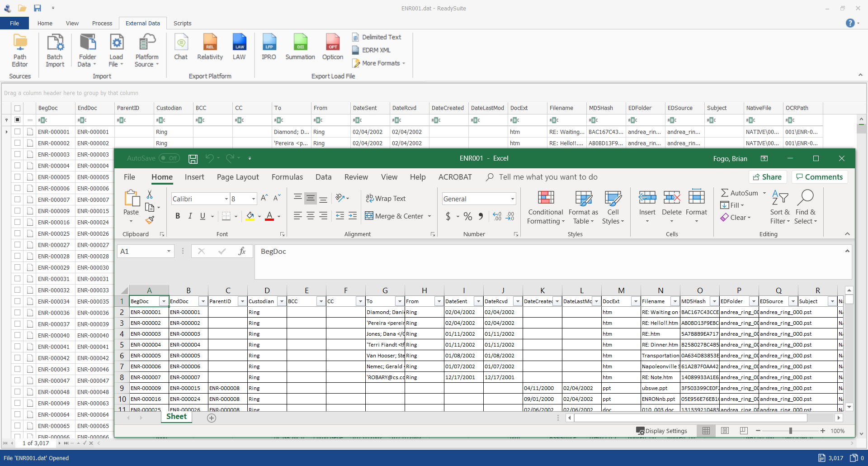Check the box for row ENR-000034
Viewport: 868px width, 466px height.
17,301
